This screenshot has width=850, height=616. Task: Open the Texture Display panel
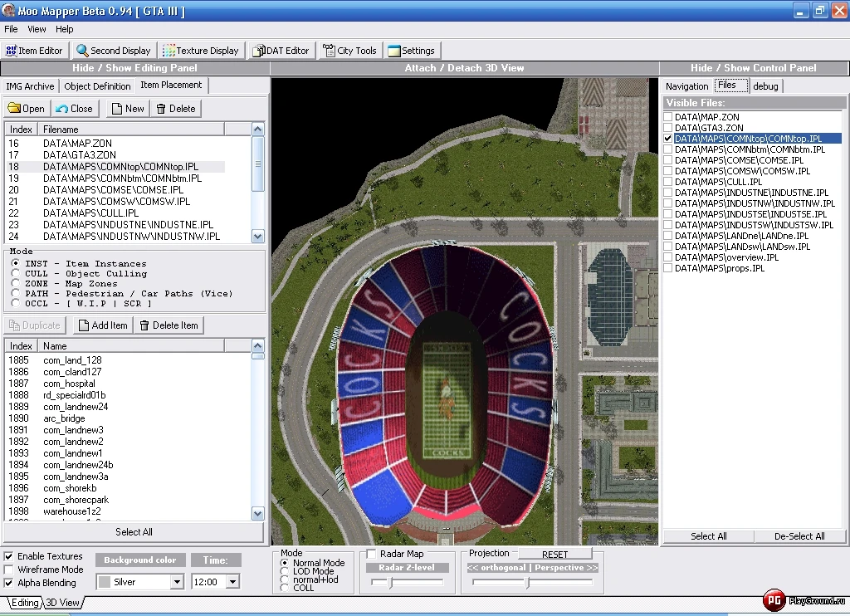pyautogui.click(x=200, y=50)
